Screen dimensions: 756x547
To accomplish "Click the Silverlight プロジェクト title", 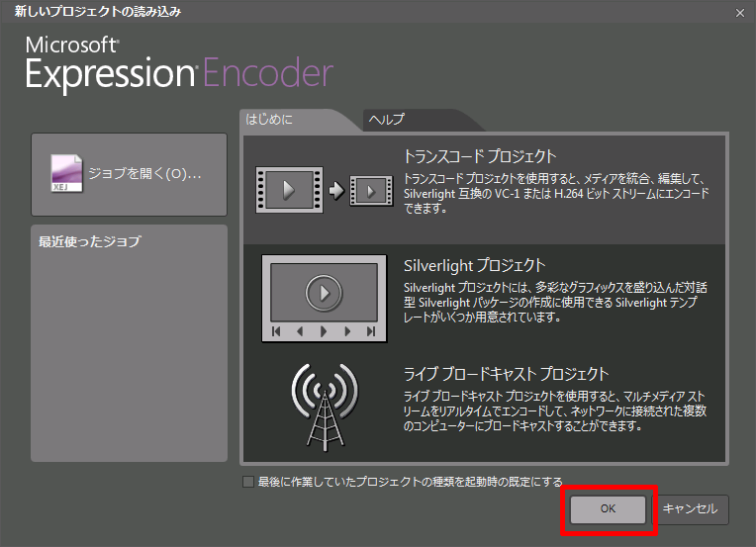I will (474, 265).
